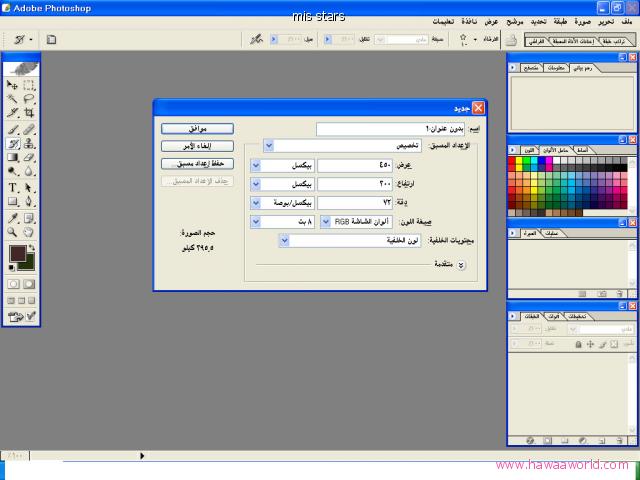Click the foreground color swatch in toolbox
Image resolution: width=640 pixels, height=480 pixels.
click(17, 254)
